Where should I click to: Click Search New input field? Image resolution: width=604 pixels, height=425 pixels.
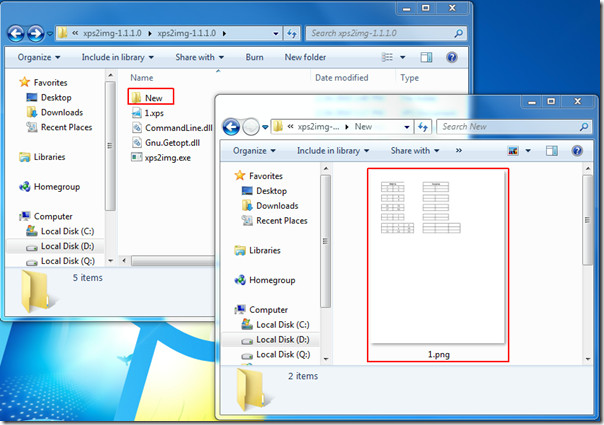514,127
